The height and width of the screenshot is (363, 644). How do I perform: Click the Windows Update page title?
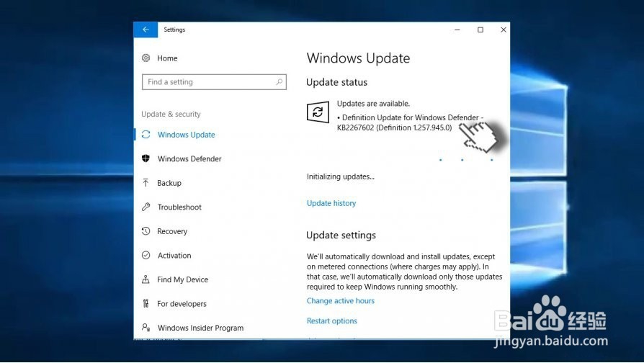pyautogui.click(x=358, y=58)
